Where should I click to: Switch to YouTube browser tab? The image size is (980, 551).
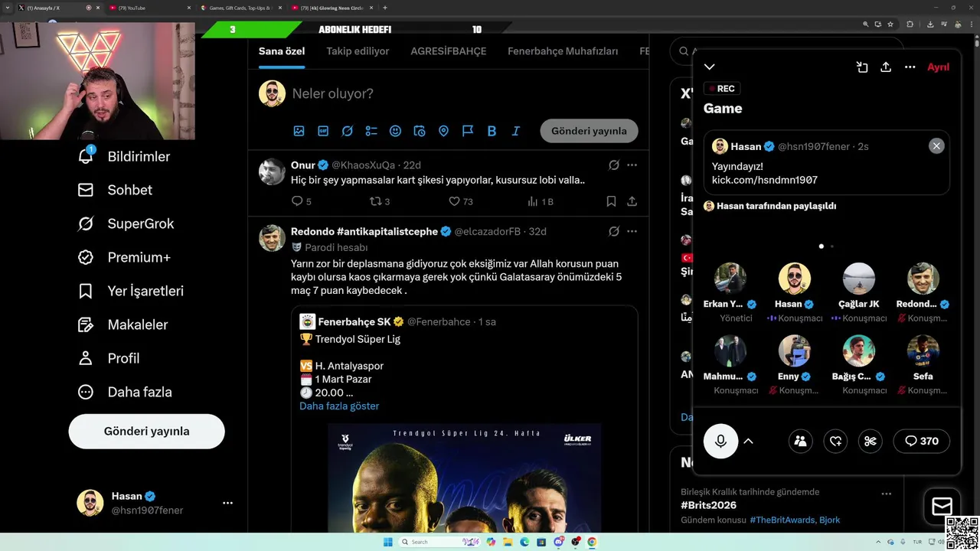tap(148, 8)
